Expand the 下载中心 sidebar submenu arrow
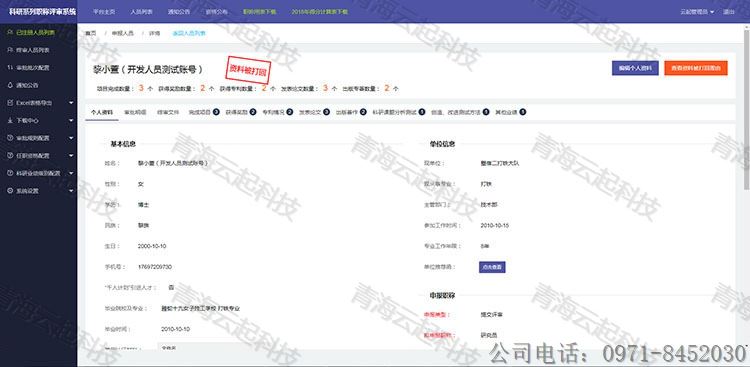This screenshot has width=750, height=367. pyautogui.click(x=71, y=121)
